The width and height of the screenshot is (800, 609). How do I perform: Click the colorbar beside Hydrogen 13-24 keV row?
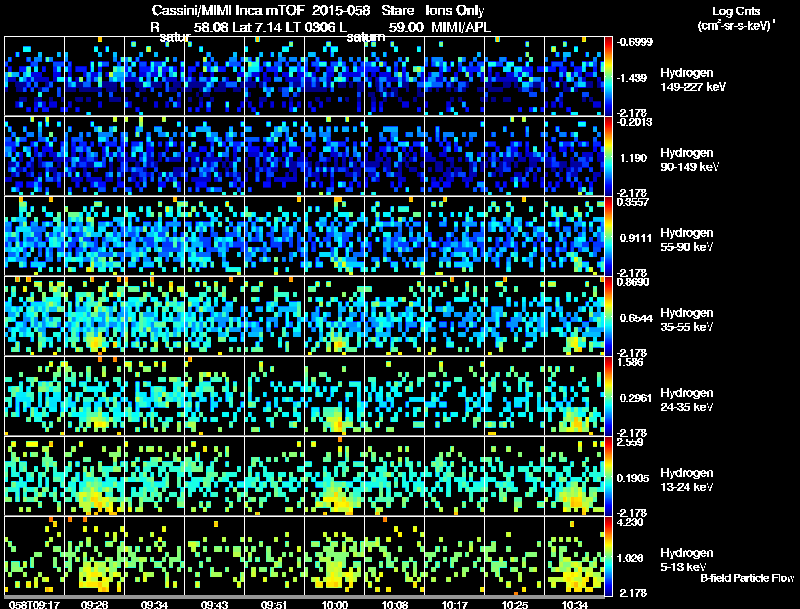point(608,476)
